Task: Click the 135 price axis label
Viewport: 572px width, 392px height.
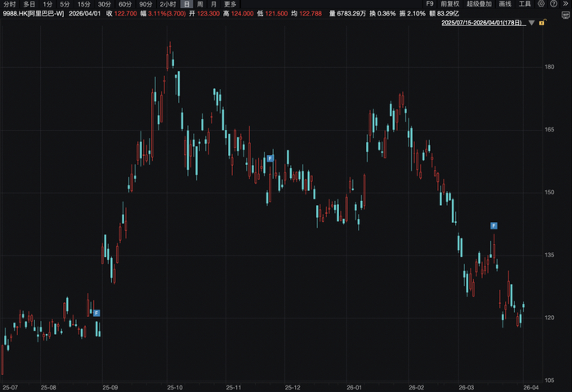Action: tap(549, 255)
